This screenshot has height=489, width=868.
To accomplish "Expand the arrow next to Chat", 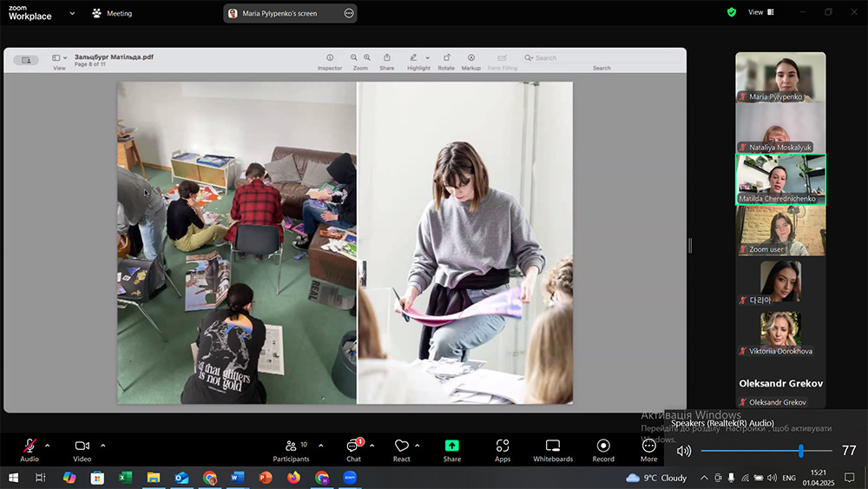I will (372, 446).
